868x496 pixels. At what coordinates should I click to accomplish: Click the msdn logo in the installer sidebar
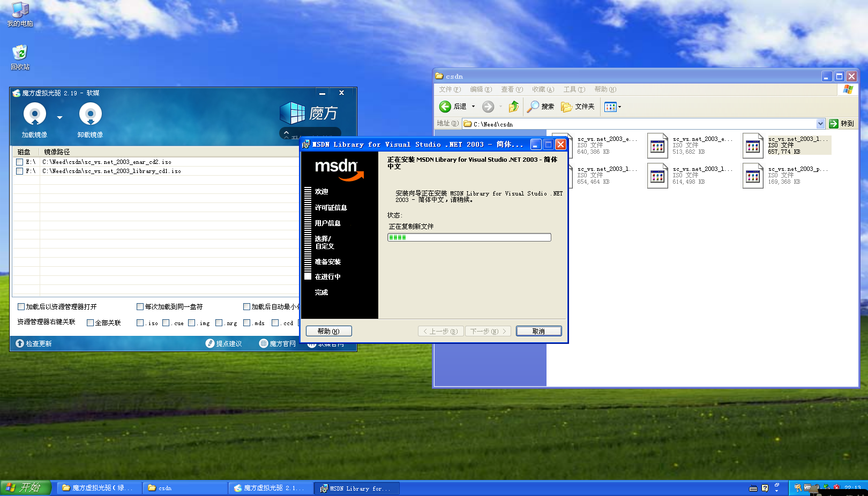pyautogui.click(x=339, y=169)
